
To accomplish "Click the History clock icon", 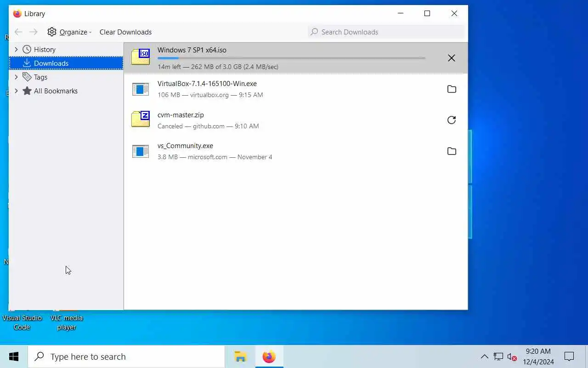I will tap(27, 49).
